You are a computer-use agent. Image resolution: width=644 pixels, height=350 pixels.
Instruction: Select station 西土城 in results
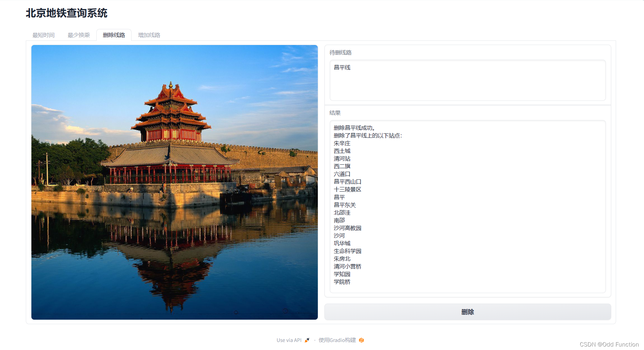(342, 151)
